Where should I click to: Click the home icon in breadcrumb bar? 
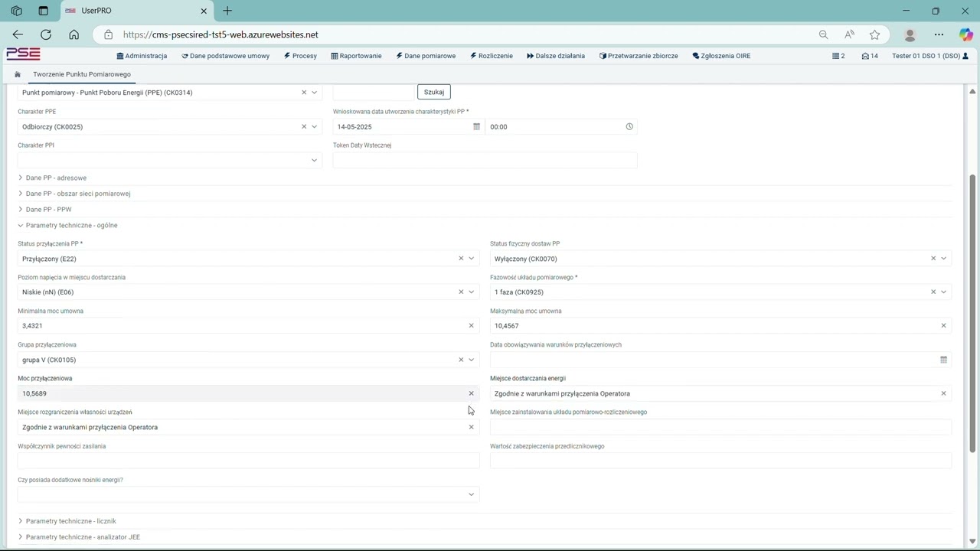pyautogui.click(x=18, y=74)
